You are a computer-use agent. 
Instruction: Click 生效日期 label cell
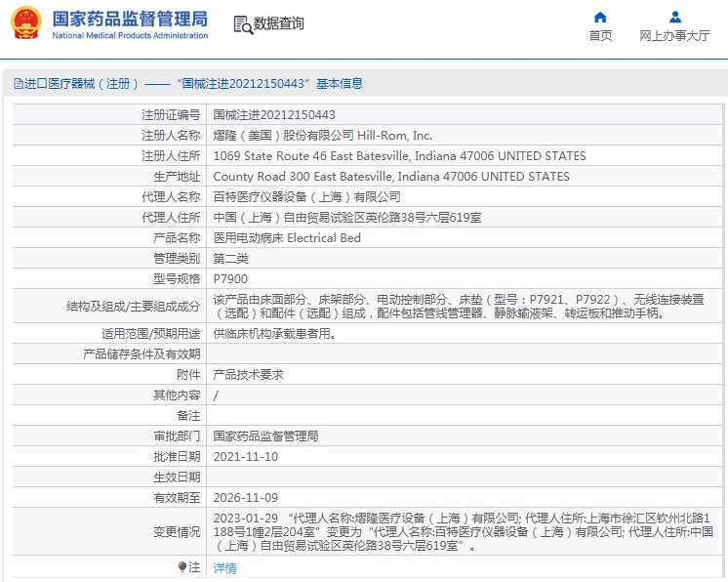tap(109, 477)
